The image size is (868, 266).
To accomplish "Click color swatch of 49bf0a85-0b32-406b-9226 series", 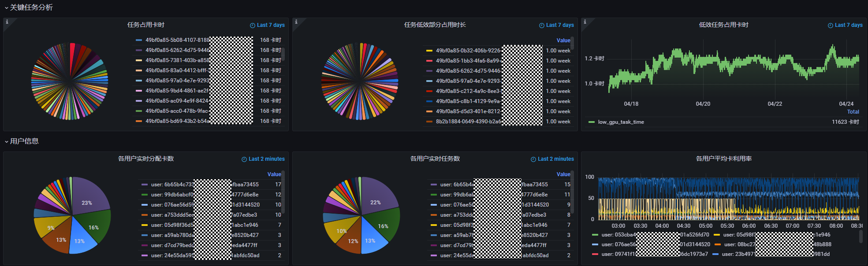I will tap(429, 51).
